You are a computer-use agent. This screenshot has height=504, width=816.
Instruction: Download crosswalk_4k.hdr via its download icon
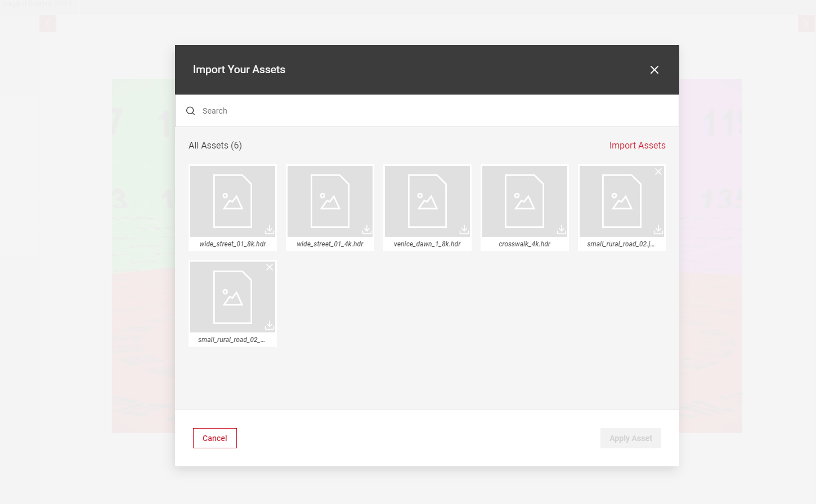562,229
